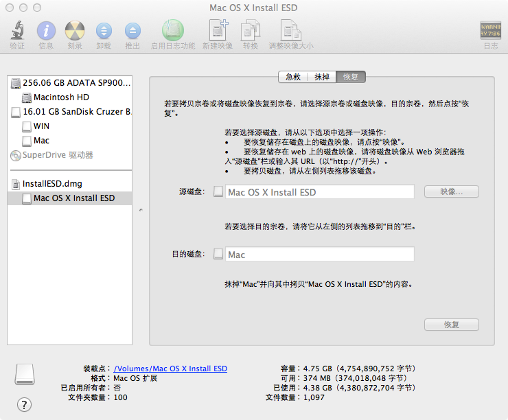This screenshot has height=420, width=508.
Task: Click the Image… (映像…) button
Action: click(x=451, y=191)
